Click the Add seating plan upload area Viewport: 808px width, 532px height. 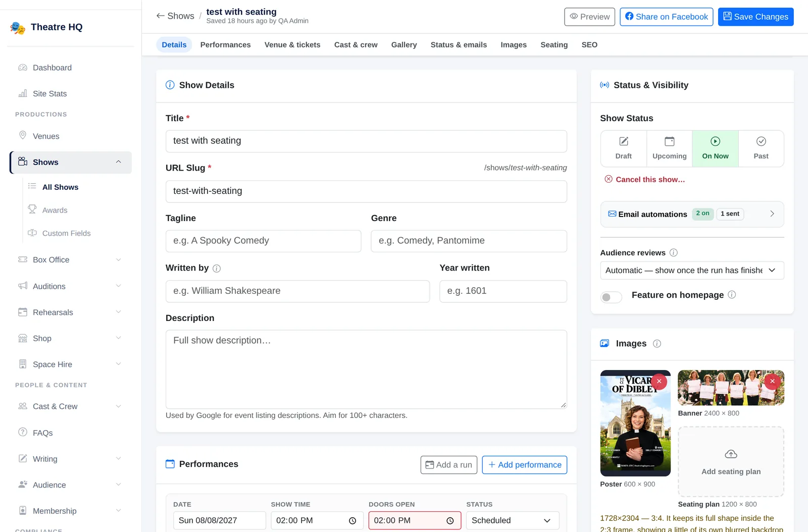(x=731, y=462)
